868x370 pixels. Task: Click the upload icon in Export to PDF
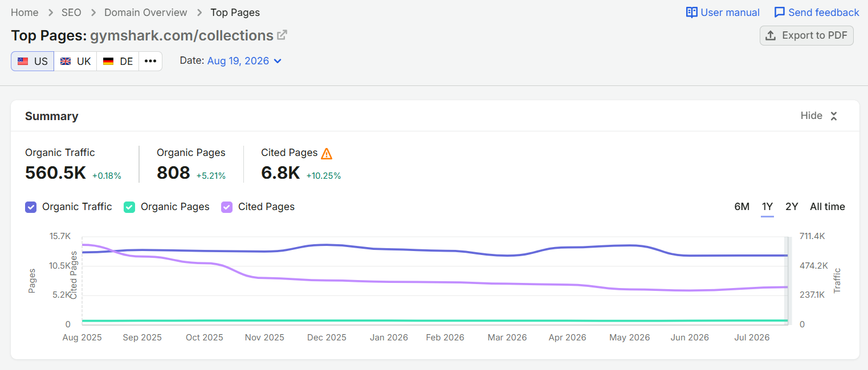pos(771,35)
